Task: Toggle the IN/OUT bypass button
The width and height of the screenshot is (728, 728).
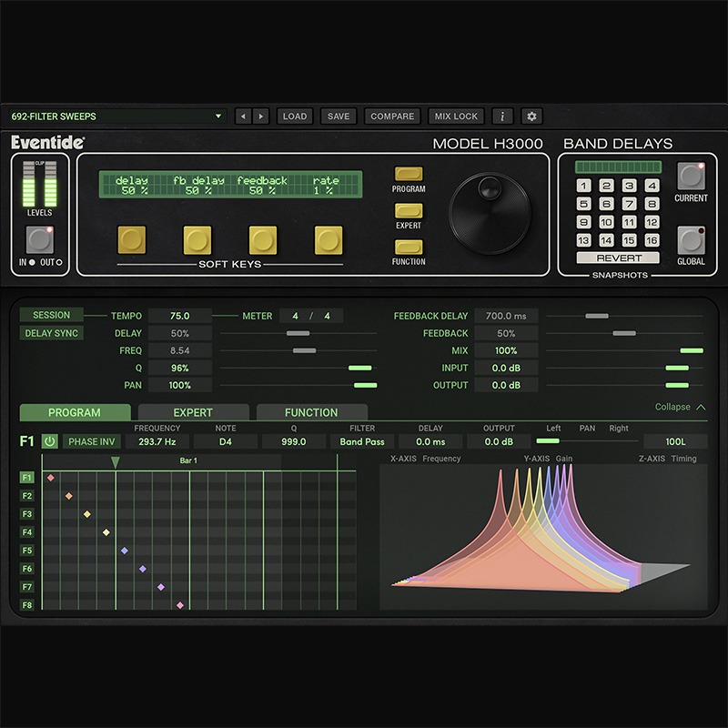Action: click(40, 239)
